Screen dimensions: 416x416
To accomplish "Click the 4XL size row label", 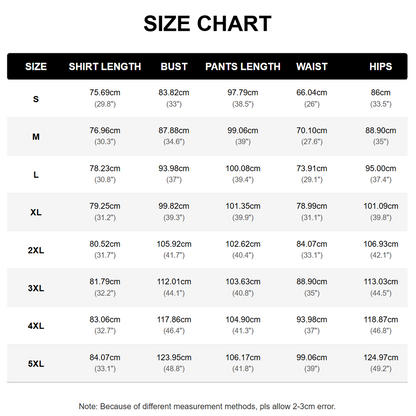I will (36, 326).
